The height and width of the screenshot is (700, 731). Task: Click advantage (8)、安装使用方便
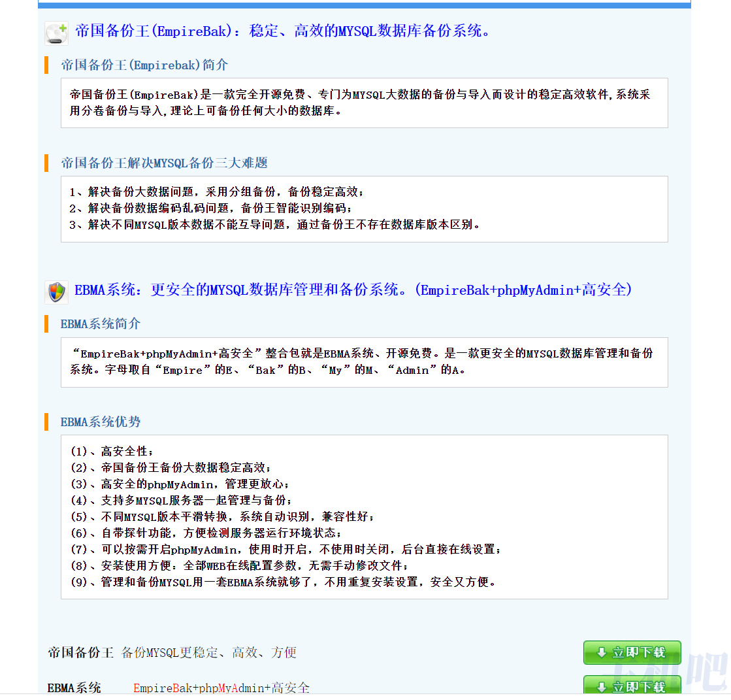tap(240, 565)
